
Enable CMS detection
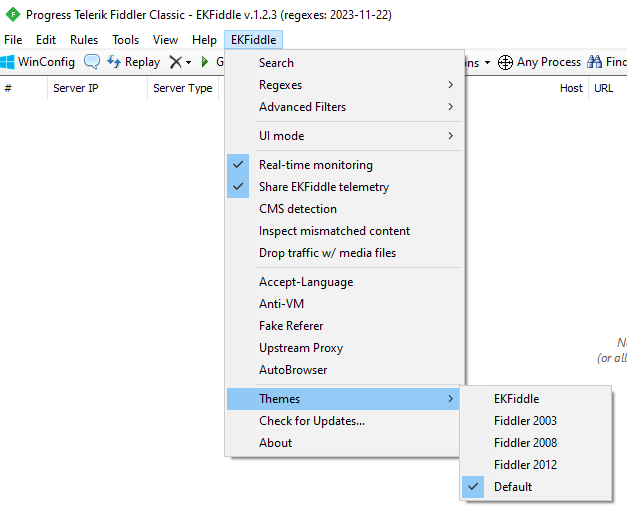coord(344,209)
